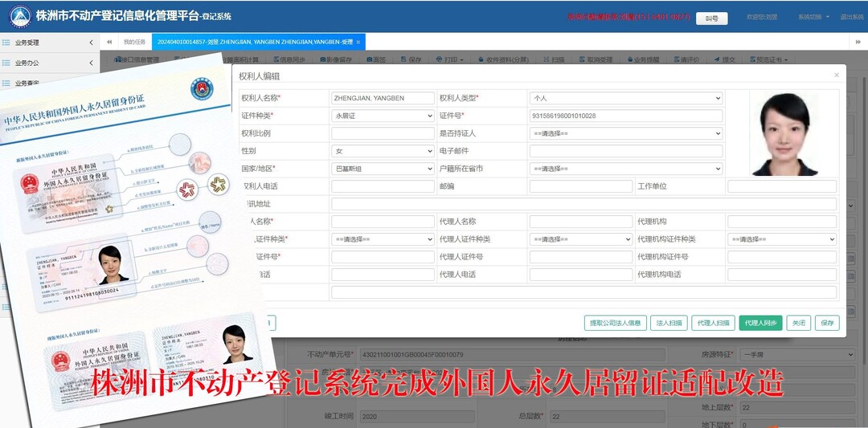Open the 代理人证件种类 dropdown

pyautogui.click(x=581, y=239)
